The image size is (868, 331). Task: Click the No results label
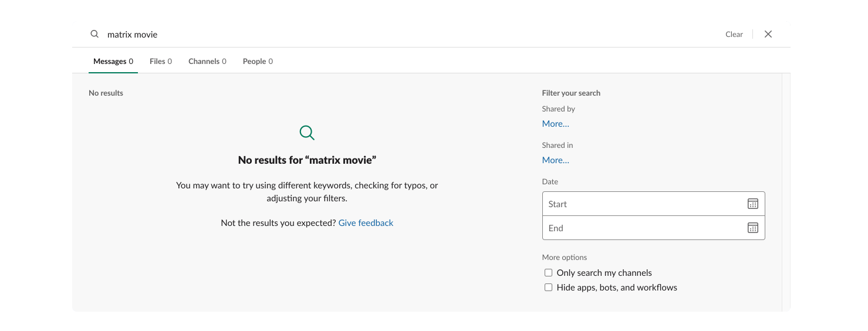pyautogui.click(x=106, y=93)
